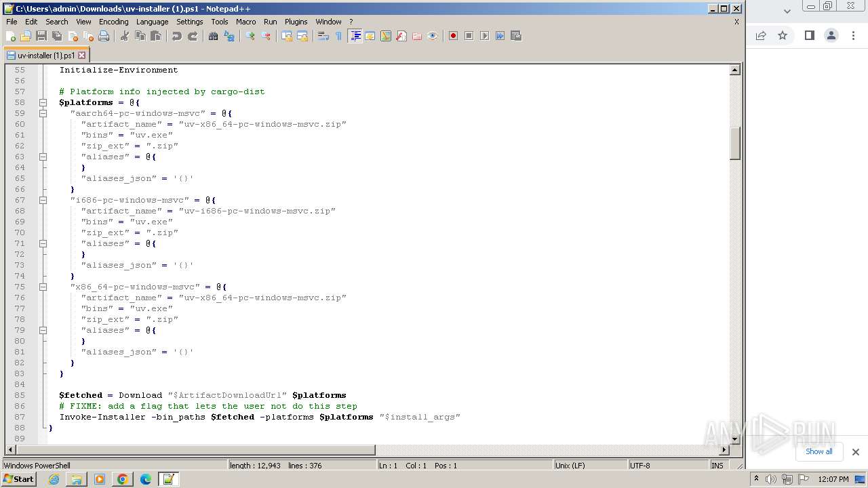Screen dimensions: 868x488
Task: Click the Playback macro button
Action: click(485, 36)
